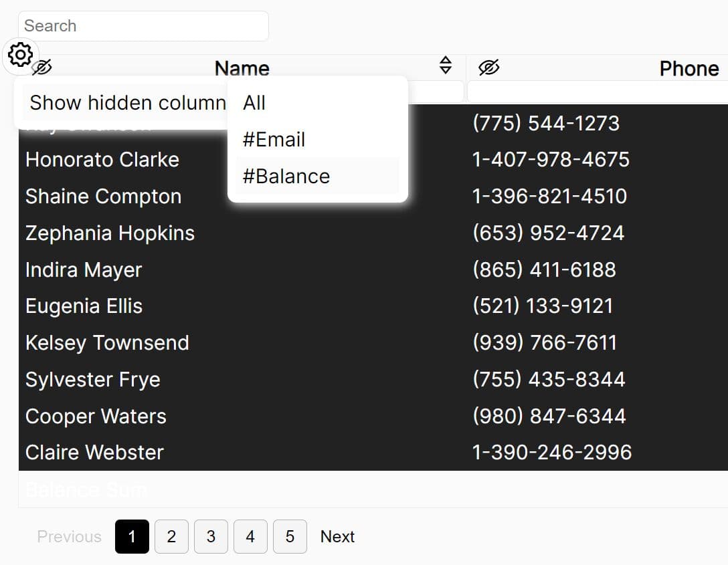Go to page 2 of results
The width and height of the screenshot is (728, 565).
point(171,536)
